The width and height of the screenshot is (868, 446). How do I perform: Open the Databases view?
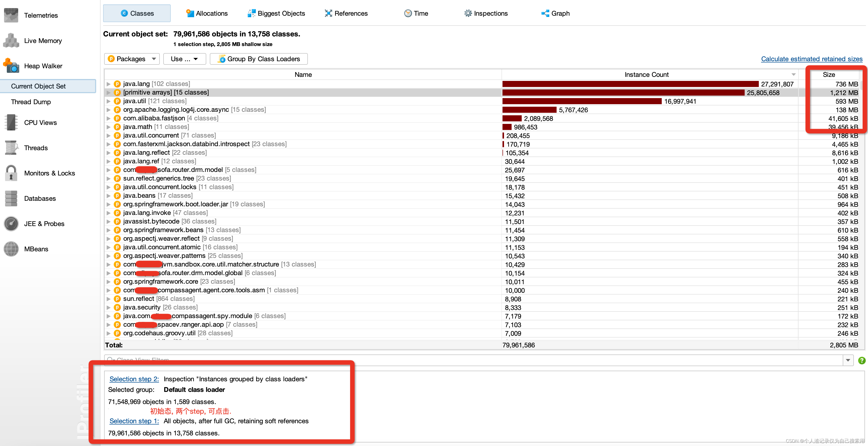40,198
